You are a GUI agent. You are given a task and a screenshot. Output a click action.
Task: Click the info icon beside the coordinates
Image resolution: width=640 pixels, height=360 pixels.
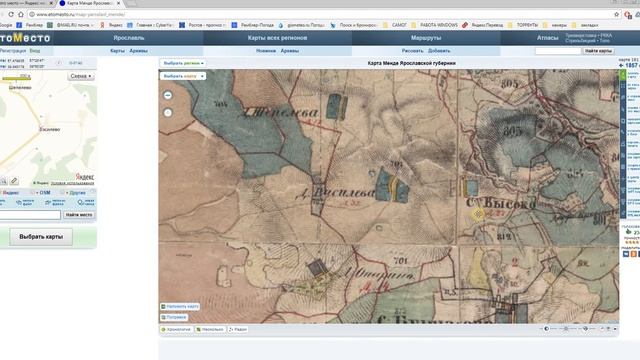click(x=59, y=63)
